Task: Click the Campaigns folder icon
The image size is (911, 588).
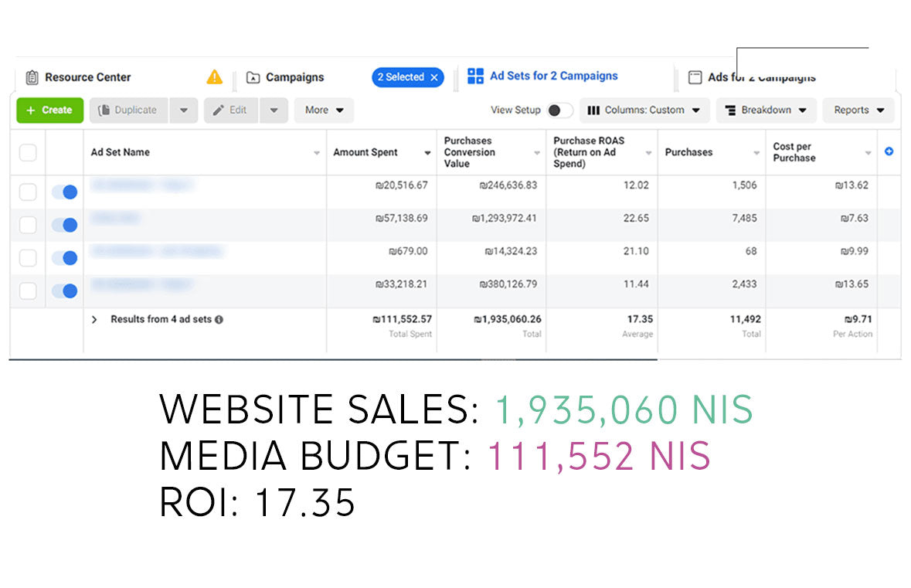Action: click(253, 77)
